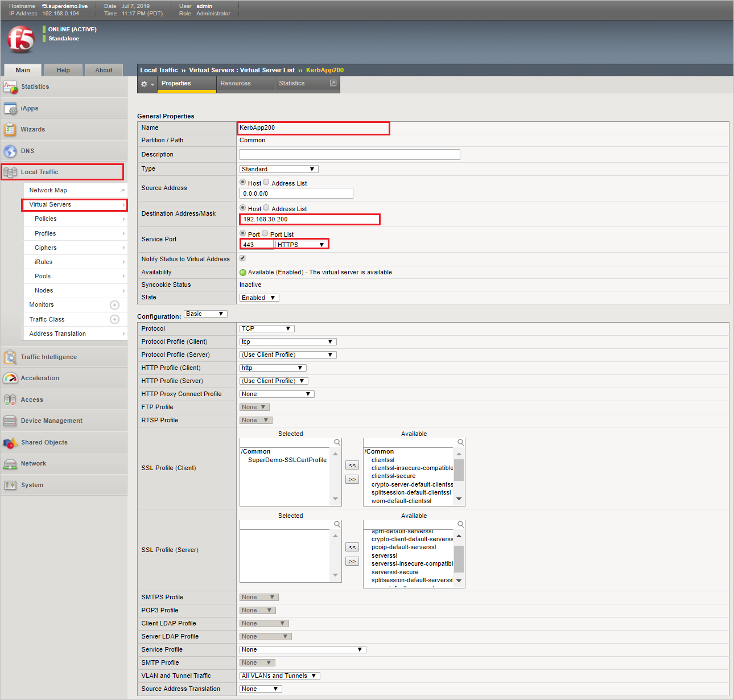734x700 pixels.
Task: Open the Device Management icon
Action: click(x=10, y=421)
